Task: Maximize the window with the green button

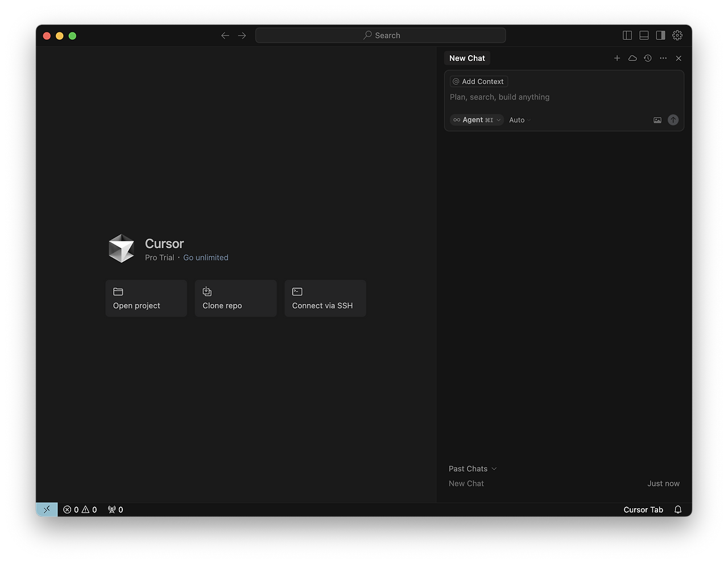Action: (x=72, y=36)
